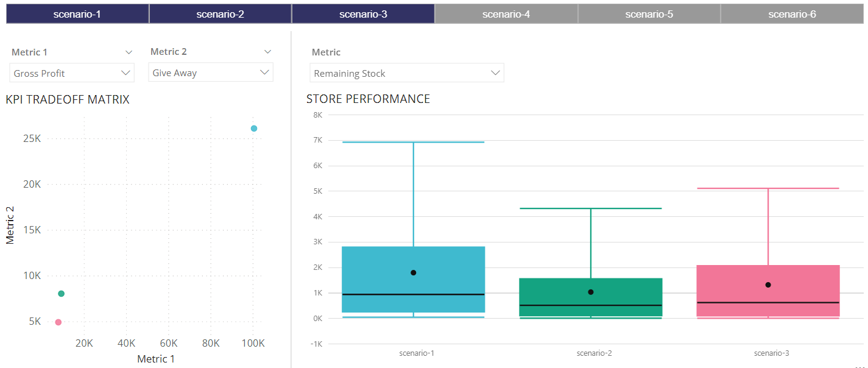Click the mean dot in scenario-2 box
Viewport: 868px width, 368px height.
coord(591,292)
